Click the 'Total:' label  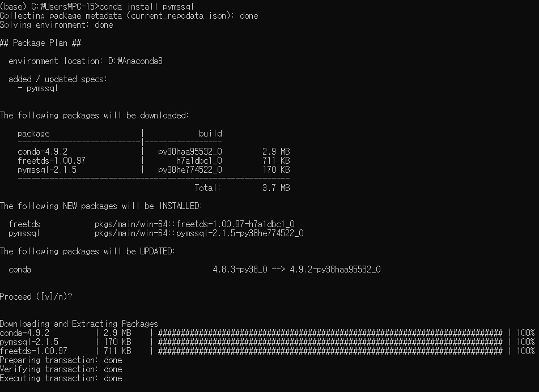(x=207, y=188)
